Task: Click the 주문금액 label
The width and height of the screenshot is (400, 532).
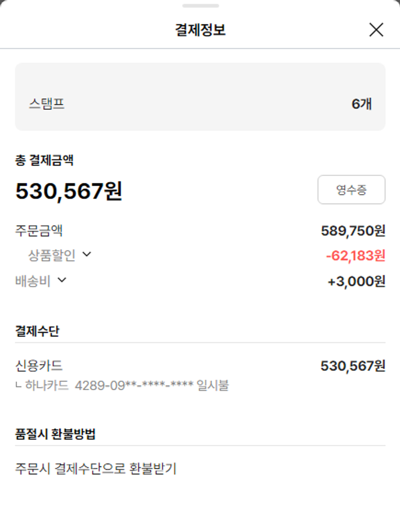Action: [x=39, y=231]
